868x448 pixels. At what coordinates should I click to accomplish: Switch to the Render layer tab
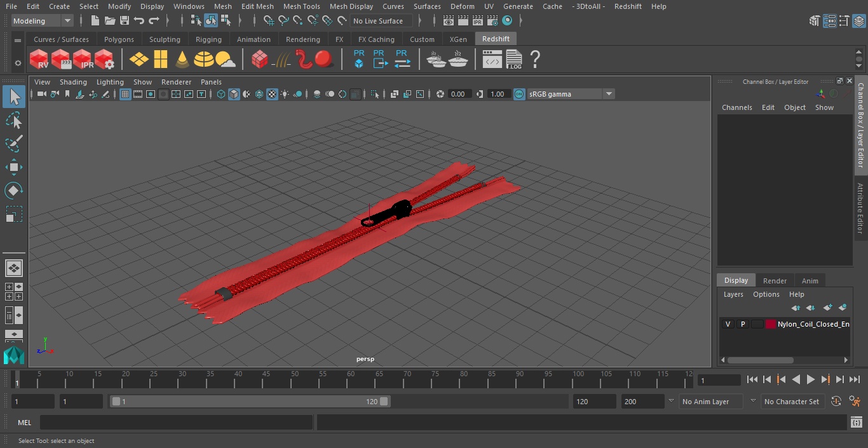pos(775,280)
